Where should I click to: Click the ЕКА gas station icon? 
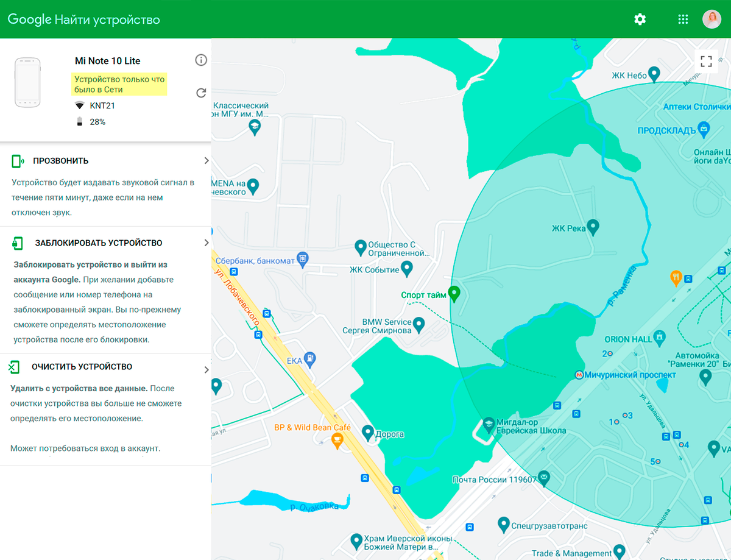pyautogui.click(x=311, y=360)
